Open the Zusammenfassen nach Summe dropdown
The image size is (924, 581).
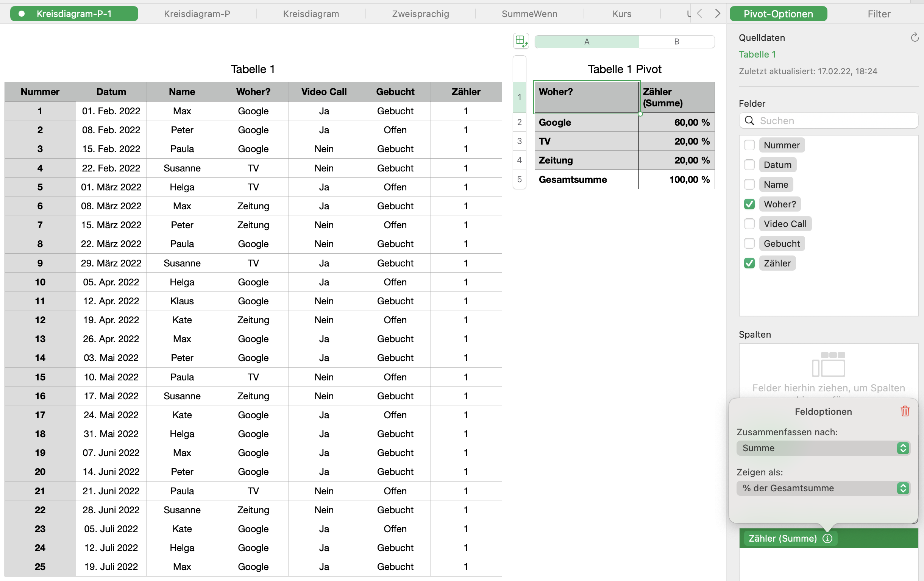tap(823, 448)
